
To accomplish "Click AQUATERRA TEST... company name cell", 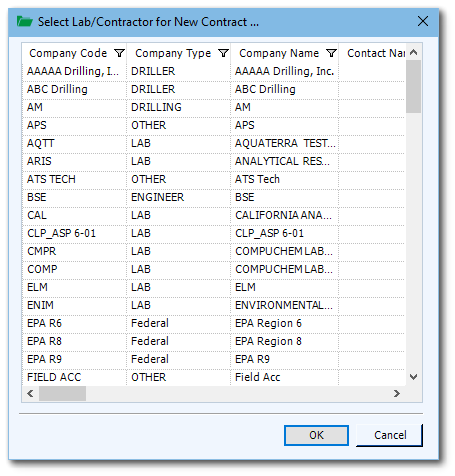I will click(x=284, y=143).
